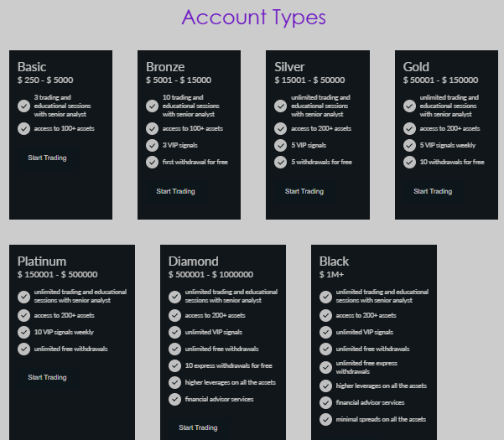Screen dimensions: 504x440
Task: Click the Gold account title
Action: click(x=416, y=66)
